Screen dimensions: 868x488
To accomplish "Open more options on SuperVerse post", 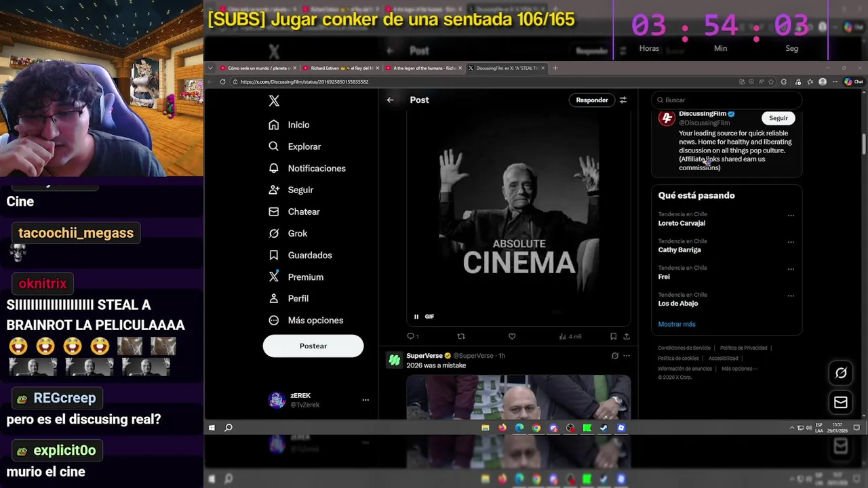I will click(x=627, y=355).
